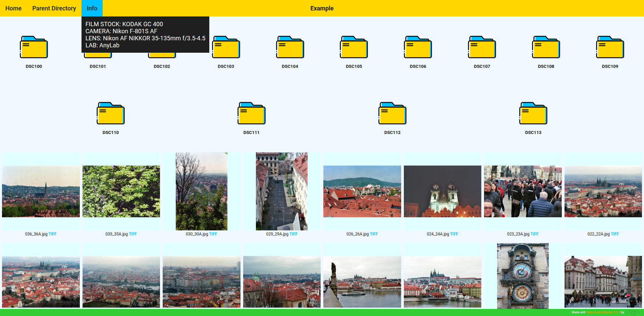Open the DSC105 folder icon
This screenshot has width=644, height=316.
(x=354, y=47)
